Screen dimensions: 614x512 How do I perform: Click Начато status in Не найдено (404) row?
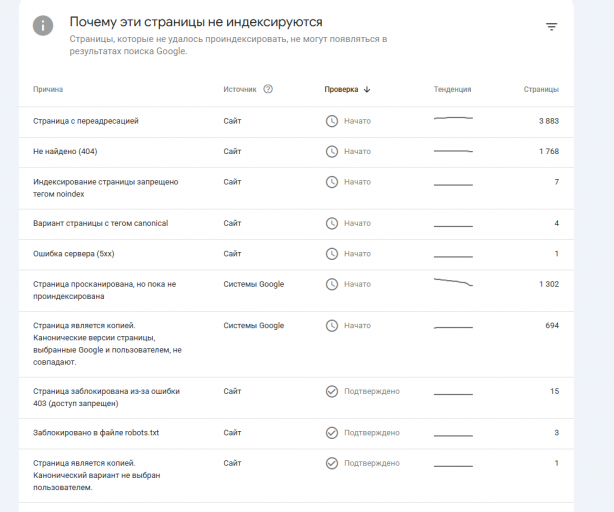pos(357,151)
